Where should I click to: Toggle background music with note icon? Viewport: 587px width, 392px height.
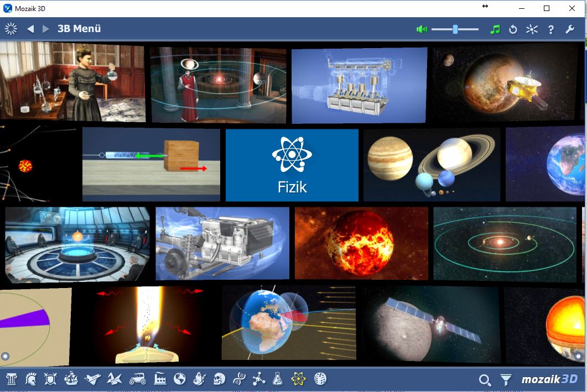pyautogui.click(x=495, y=29)
